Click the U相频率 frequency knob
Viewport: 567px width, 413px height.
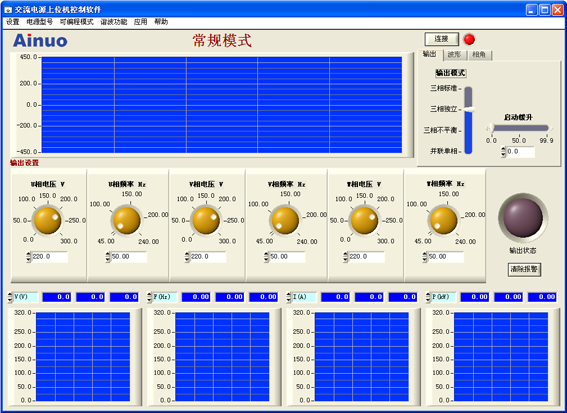coord(127,221)
